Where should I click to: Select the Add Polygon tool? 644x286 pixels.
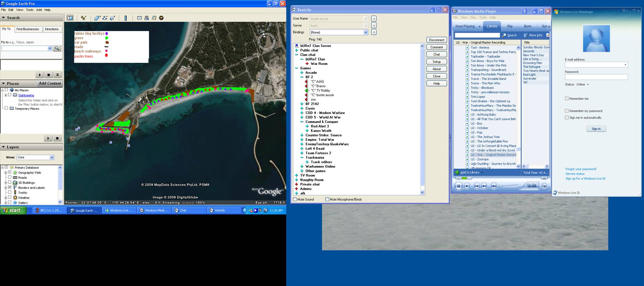click(97, 18)
